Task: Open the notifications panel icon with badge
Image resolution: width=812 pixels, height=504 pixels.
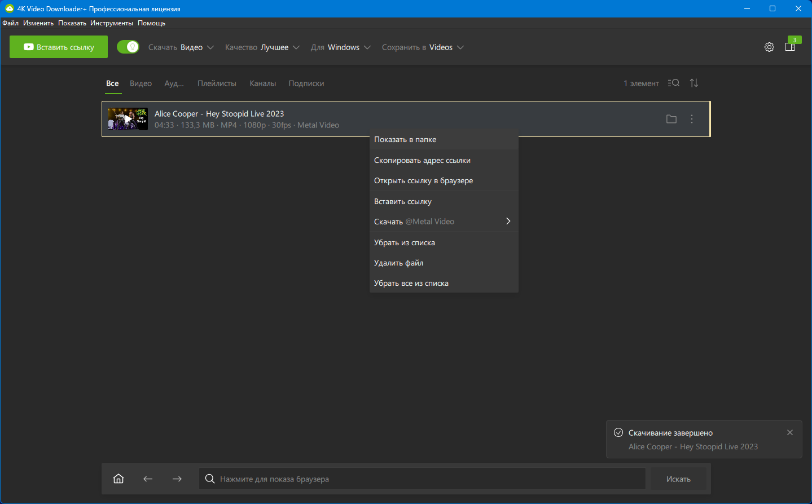Action: (790, 47)
